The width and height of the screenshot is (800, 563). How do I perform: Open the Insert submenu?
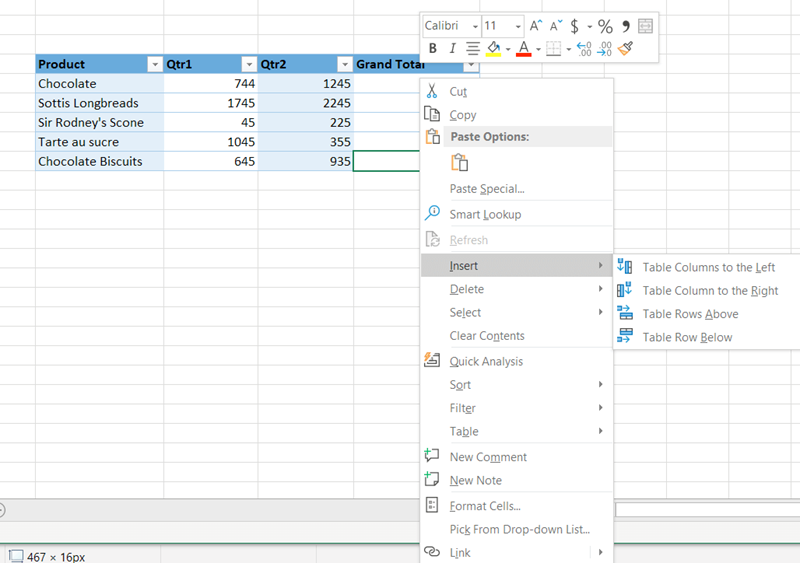516,265
